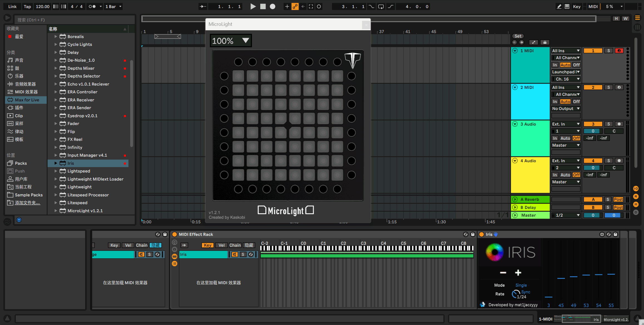Enable the Loop switch icon
644x325 pixels.
(x=381, y=6)
